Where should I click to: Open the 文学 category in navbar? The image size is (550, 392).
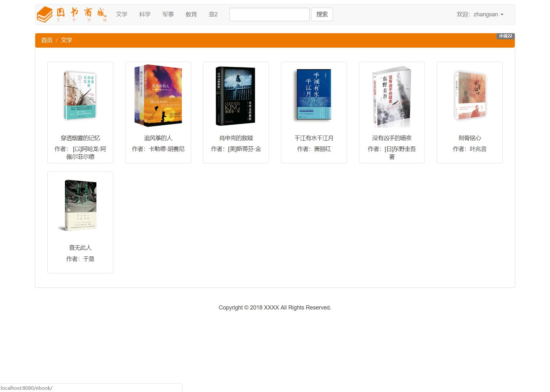122,14
